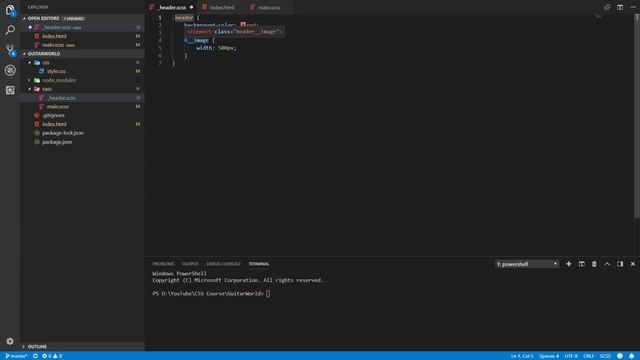Collapse the Open Editors section
This screenshot has height=360, width=640.
[x=24, y=18]
